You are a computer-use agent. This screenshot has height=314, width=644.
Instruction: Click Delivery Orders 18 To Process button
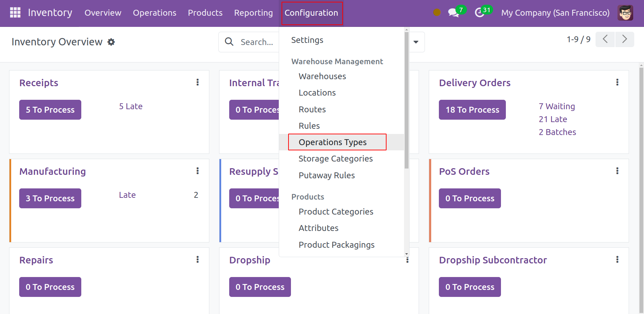(x=472, y=110)
